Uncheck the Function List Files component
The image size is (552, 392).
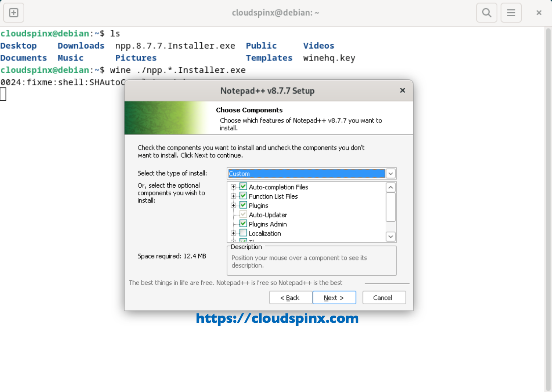243,195
